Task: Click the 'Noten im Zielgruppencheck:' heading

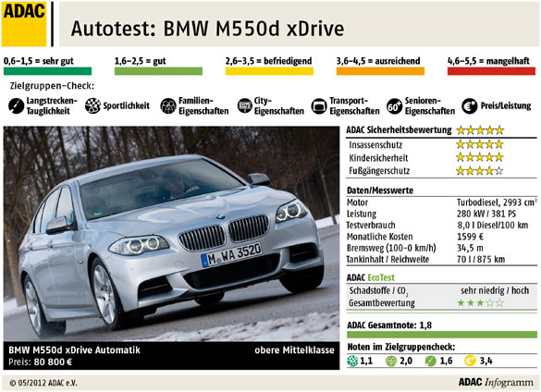Action: (401, 347)
